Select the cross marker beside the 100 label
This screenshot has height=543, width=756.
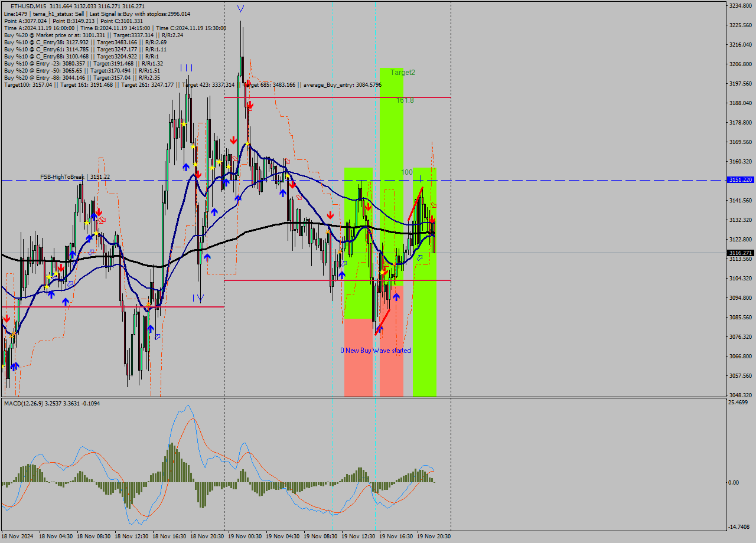tap(420, 178)
